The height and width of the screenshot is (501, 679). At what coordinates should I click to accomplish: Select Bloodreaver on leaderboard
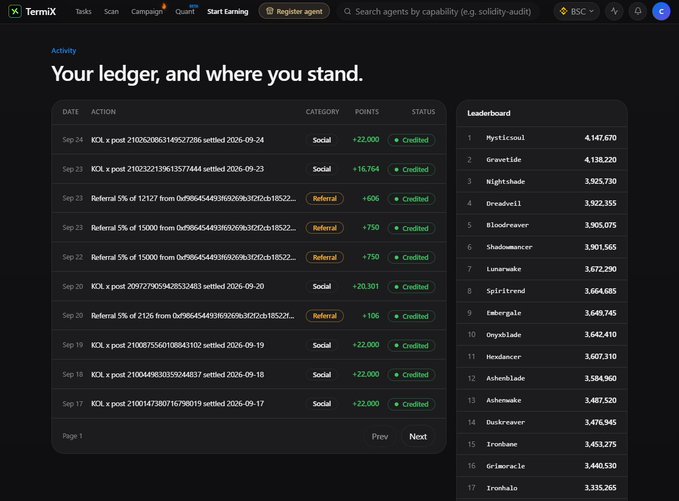pyautogui.click(x=542, y=225)
